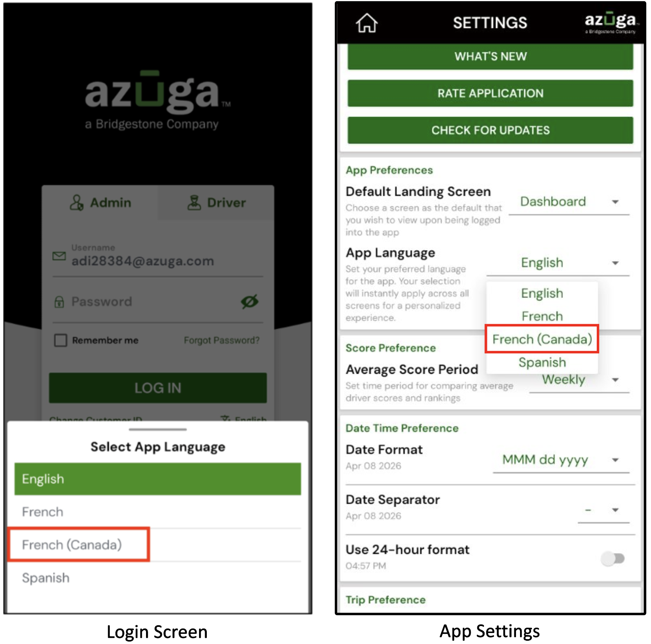This screenshot has width=651, height=644.
Task: Click the large Azuga login logo
Action: tap(157, 100)
